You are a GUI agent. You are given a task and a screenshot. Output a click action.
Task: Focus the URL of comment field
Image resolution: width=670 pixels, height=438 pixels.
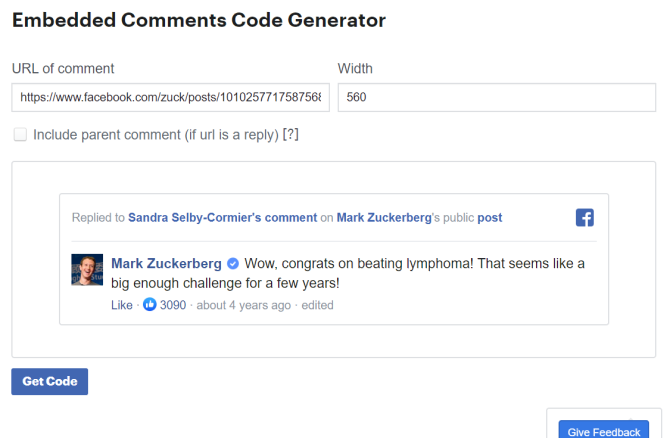click(170, 97)
